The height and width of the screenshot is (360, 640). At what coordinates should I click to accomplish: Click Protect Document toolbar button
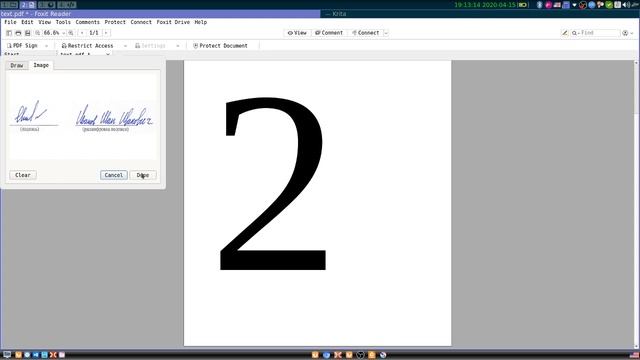pyautogui.click(x=220, y=46)
